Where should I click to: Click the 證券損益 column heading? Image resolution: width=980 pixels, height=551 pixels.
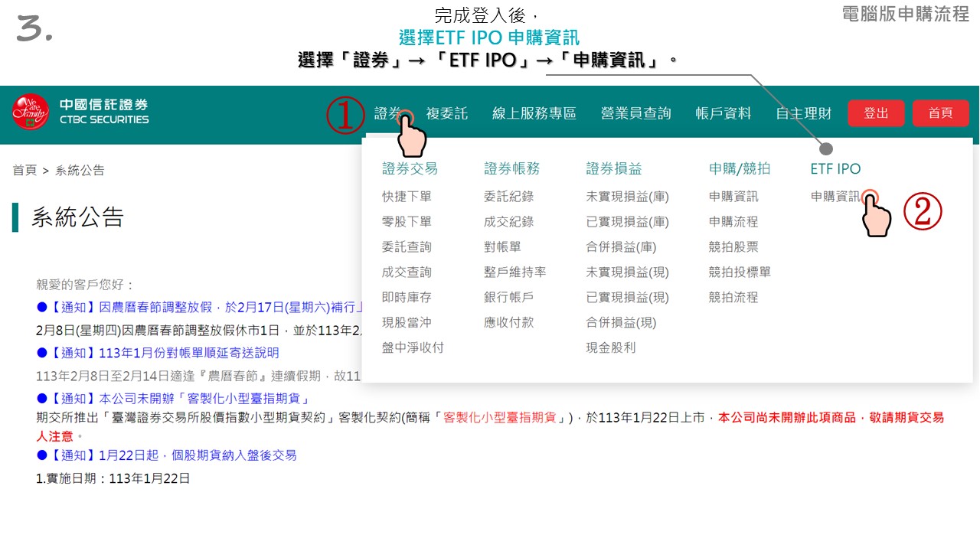(x=613, y=168)
